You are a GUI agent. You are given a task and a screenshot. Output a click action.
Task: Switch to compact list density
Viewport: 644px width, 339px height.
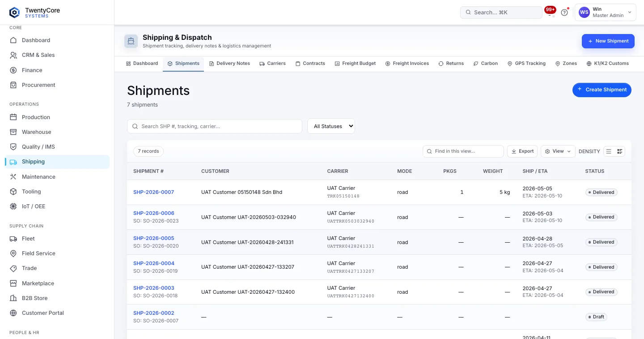pyautogui.click(x=609, y=151)
